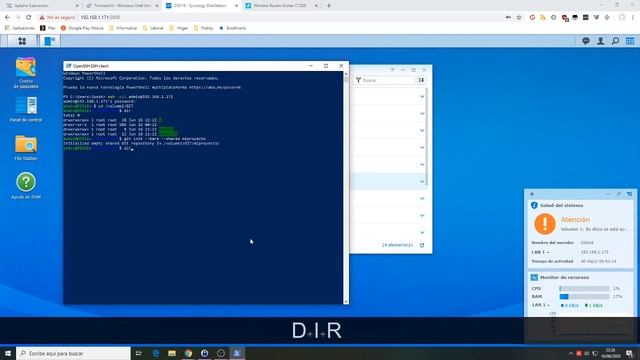The width and height of the screenshot is (640, 360).
Task: Open Centro de paquetes desktop icon
Action: 26,73
